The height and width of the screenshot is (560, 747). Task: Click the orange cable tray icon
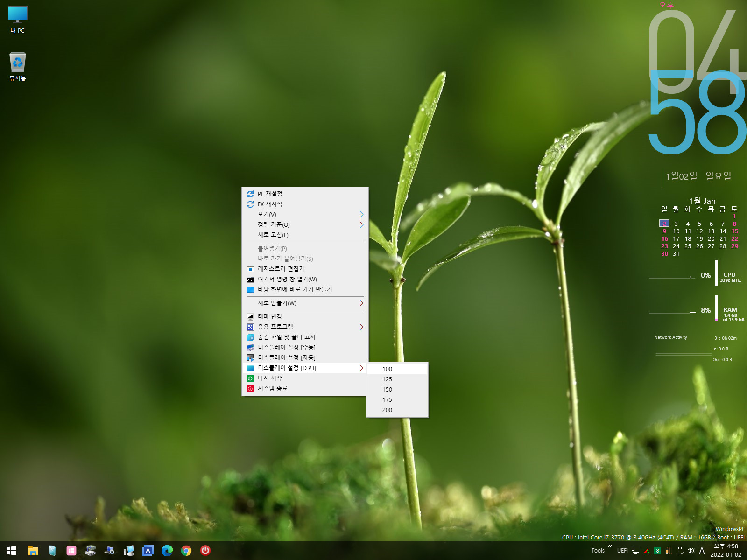pyautogui.click(x=669, y=551)
